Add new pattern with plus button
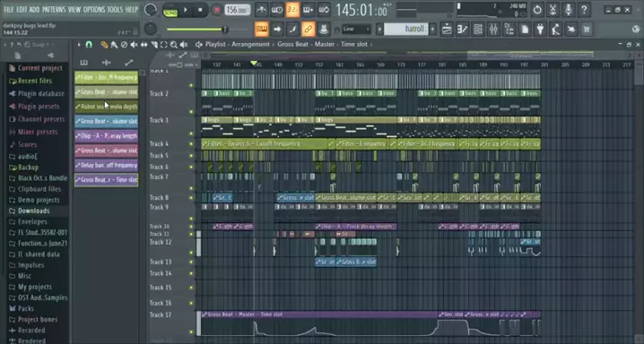This screenshot has width=644, height=344. pos(432,29)
